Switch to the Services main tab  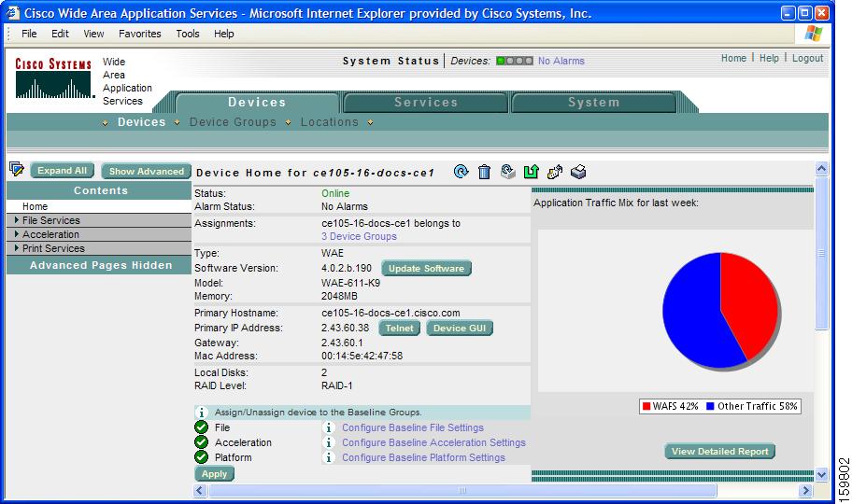(x=425, y=102)
